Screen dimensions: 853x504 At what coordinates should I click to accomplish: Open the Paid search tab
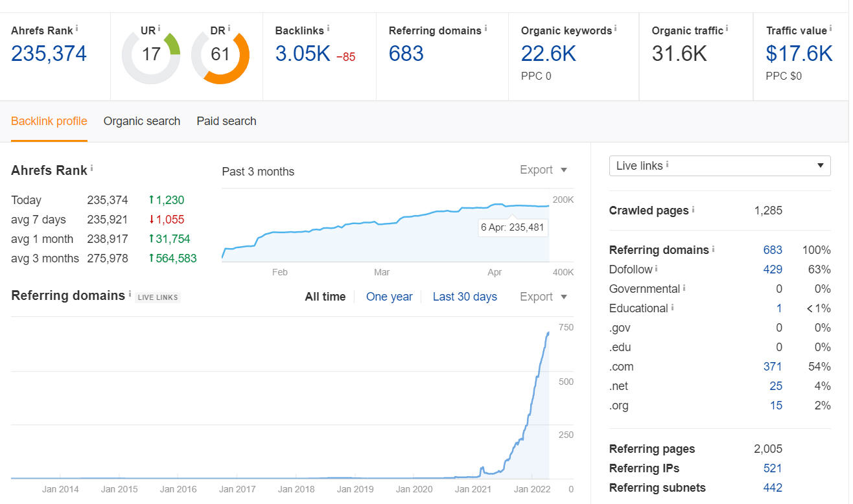(226, 121)
